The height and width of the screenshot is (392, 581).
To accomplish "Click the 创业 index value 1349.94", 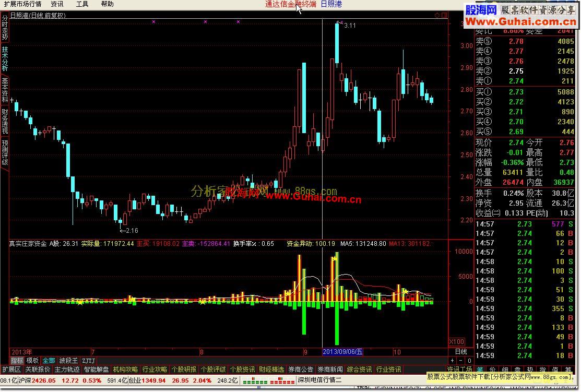I will click(153, 381).
